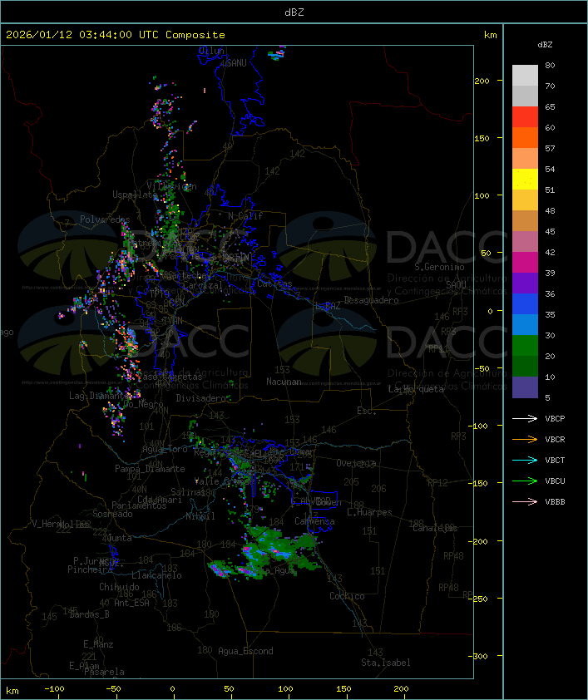The width and height of the screenshot is (588, 700).
Task: Click the VBCP legend label
Action: click(555, 419)
